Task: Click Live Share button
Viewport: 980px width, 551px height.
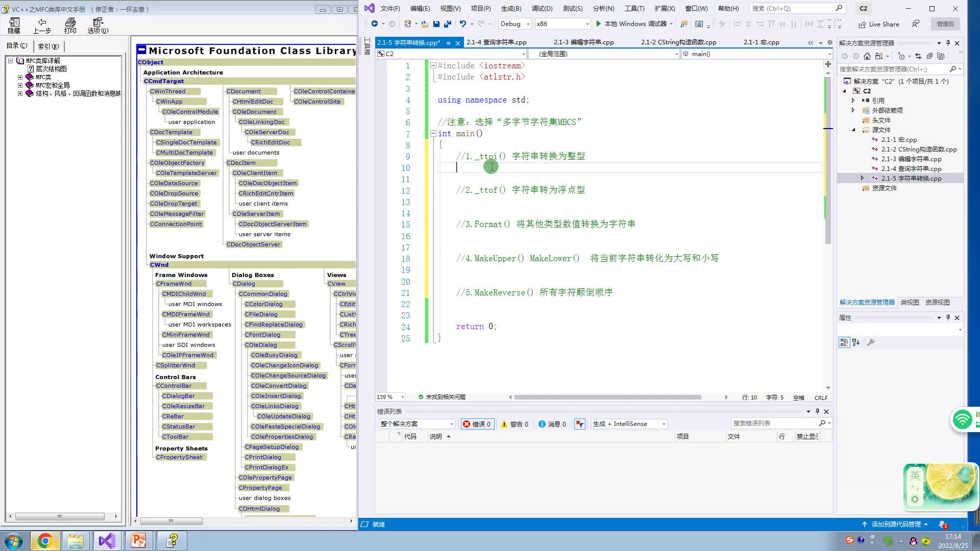Action: pos(878,24)
